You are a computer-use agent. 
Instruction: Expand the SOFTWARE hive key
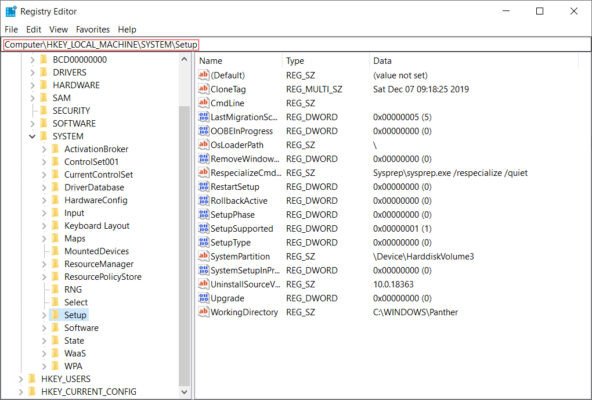tap(32, 124)
